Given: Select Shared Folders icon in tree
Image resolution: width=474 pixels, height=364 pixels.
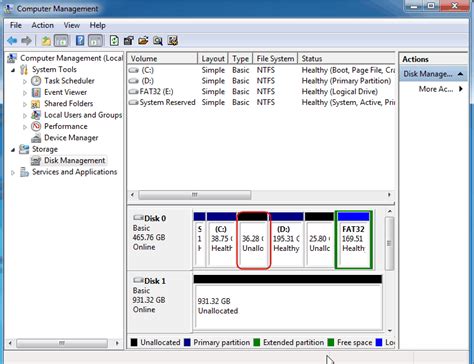Looking at the screenshot, I should click(36, 104).
